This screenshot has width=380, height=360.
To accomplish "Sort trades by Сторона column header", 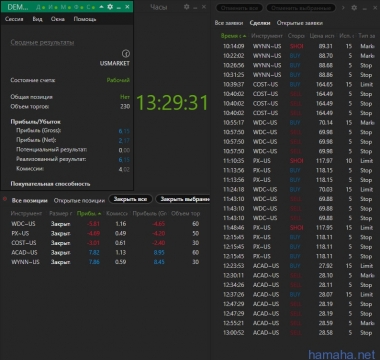I will pos(296,36).
